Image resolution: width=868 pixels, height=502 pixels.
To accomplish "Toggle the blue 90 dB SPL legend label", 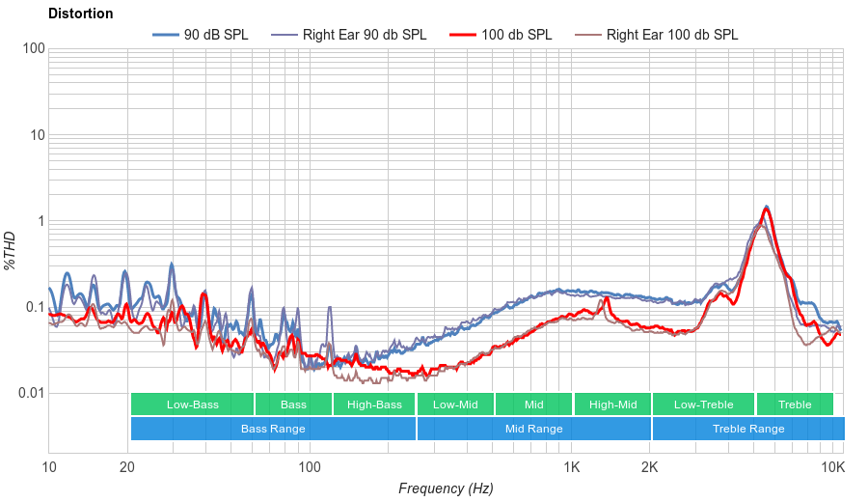I will 215,35.
